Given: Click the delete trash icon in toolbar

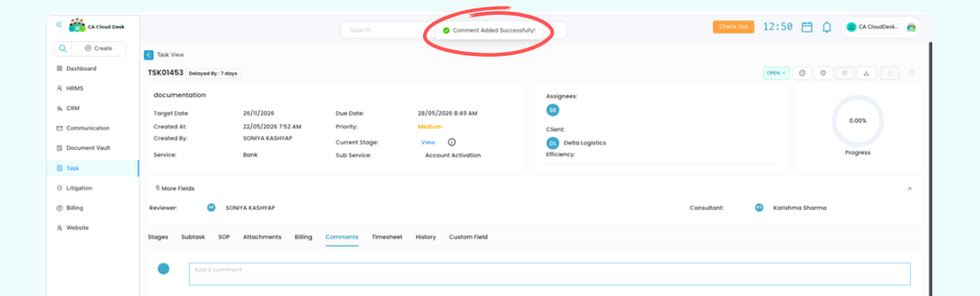Looking at the screenshot, I should click(x=911, y=73).
